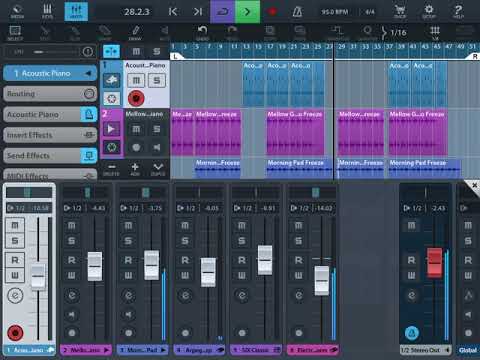Viewport: 480px width, 360px height.
Task: Select the Mellow G...o Freeze clip near bar 17
Action: coord(295,132)
